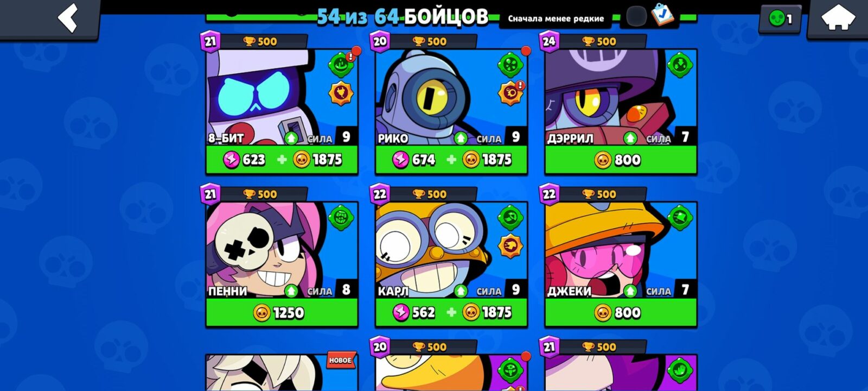Open the green skull counter badge

tap(780, 19)
